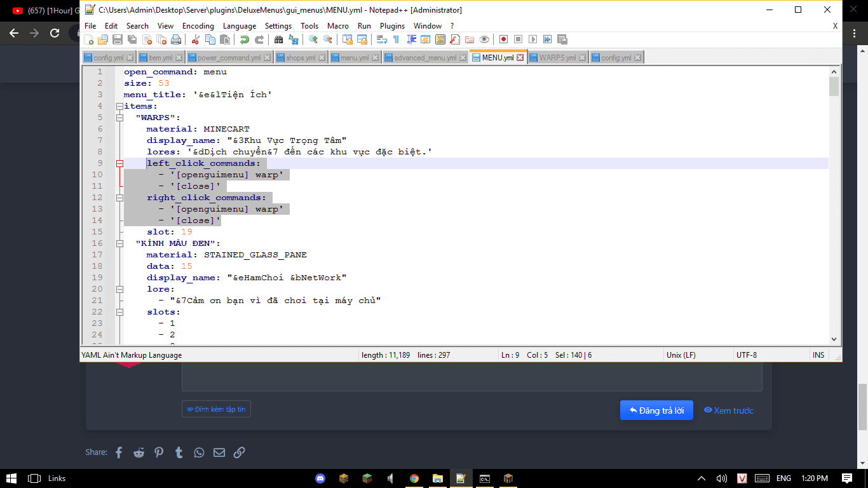Click the Print icon in toolbar
This screenshot has width=868, height=488.
tap(176, 39)
